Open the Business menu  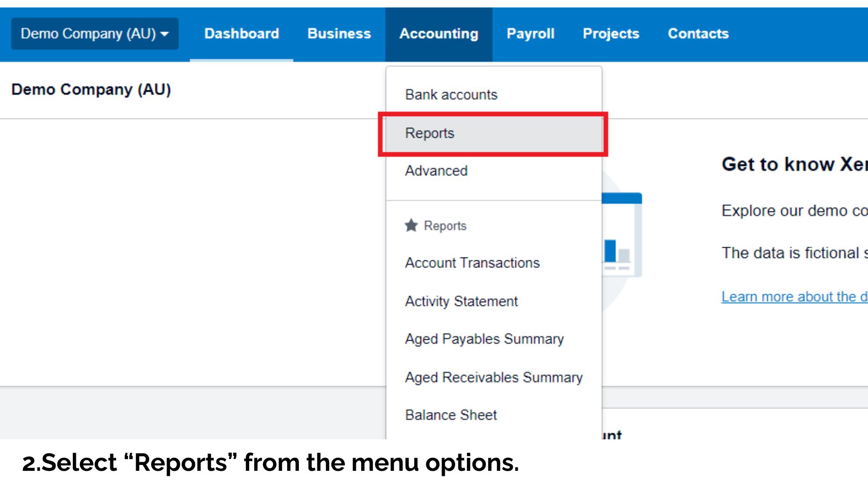click(339, 33)
